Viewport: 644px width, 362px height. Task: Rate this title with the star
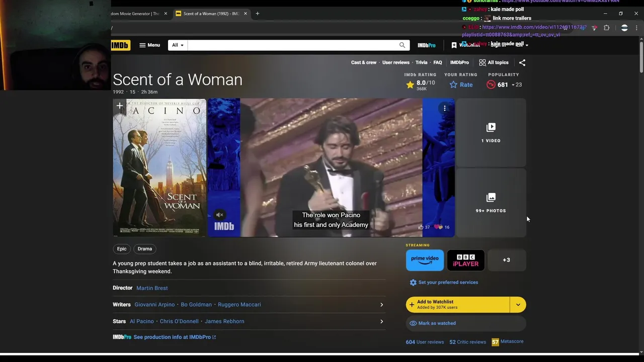(x=461, y=85)
